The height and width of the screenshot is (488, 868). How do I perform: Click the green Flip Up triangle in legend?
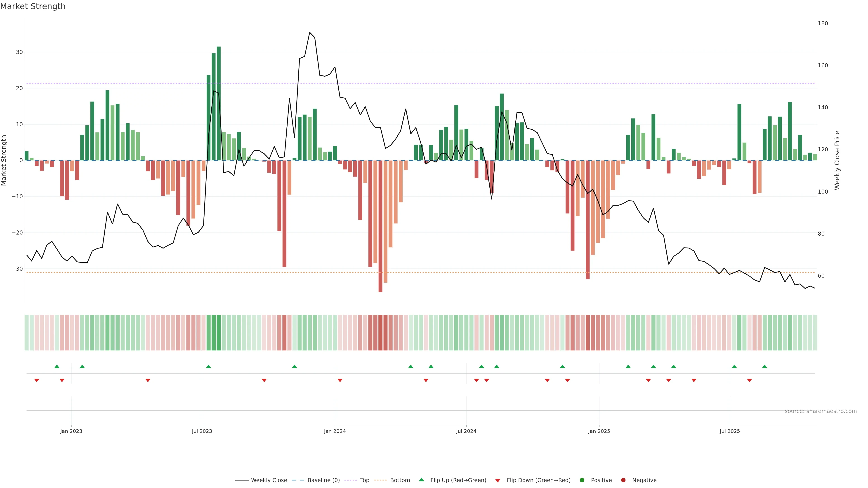pos(421,480)
